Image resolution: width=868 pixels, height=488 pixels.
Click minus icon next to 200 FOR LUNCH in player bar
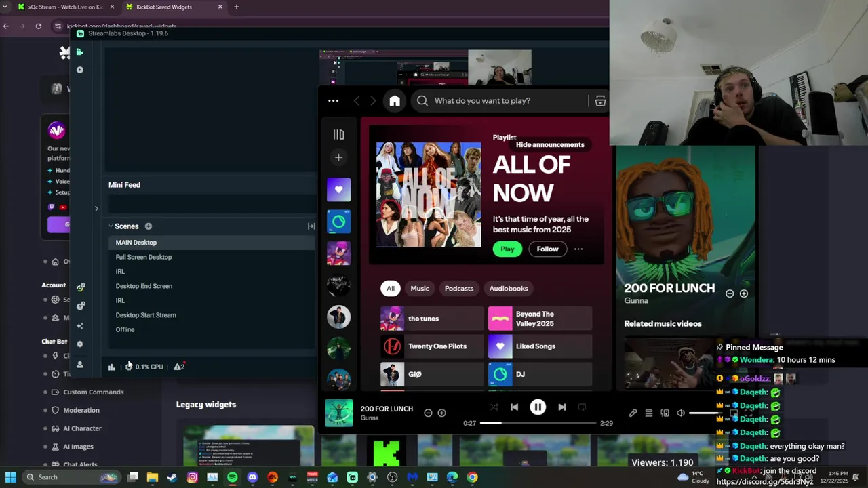pyautogui.click(x=428, y=413)
